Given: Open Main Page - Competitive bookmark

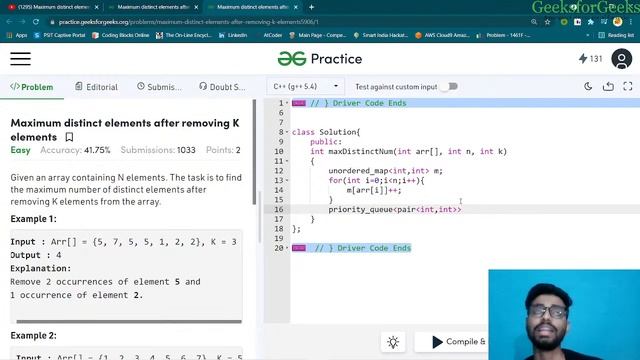Looking at the screenshot, I should pos(318,36).
